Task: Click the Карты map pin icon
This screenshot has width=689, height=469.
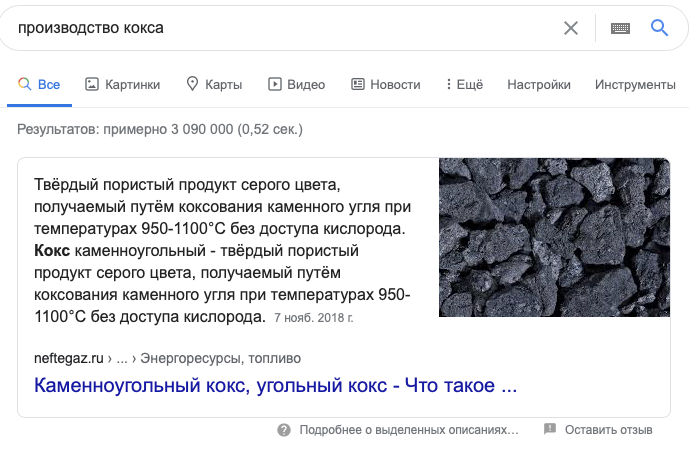Action: pos(192,84)
